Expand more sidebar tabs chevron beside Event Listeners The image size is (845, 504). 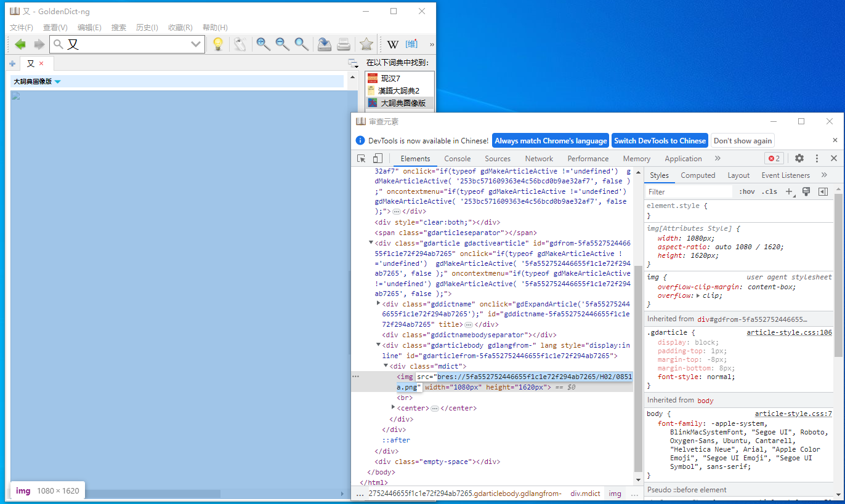(824, 175)
